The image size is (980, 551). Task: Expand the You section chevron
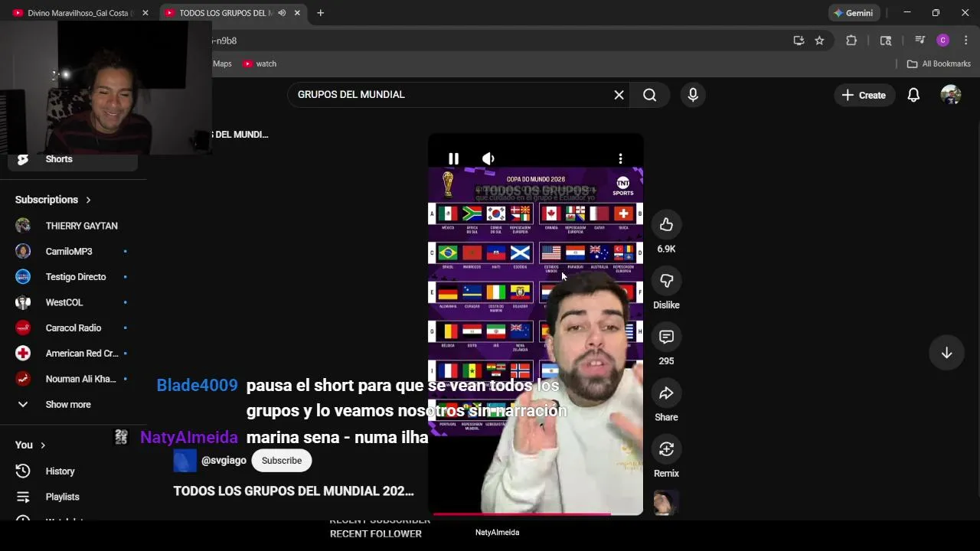coord(43,445)
